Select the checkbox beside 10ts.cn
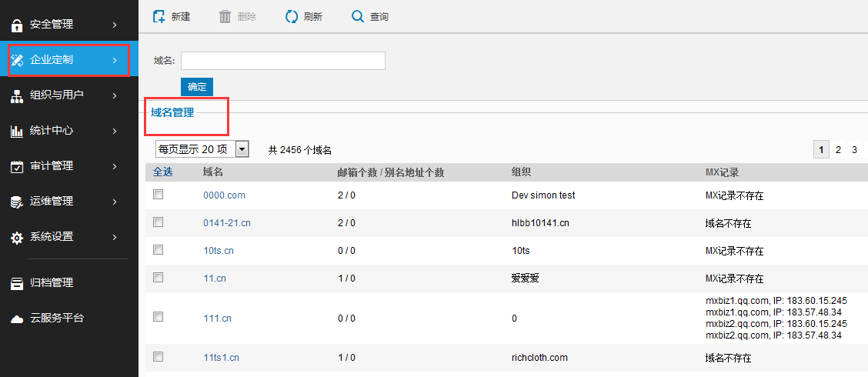868x377 pixels. click(159, 250)
